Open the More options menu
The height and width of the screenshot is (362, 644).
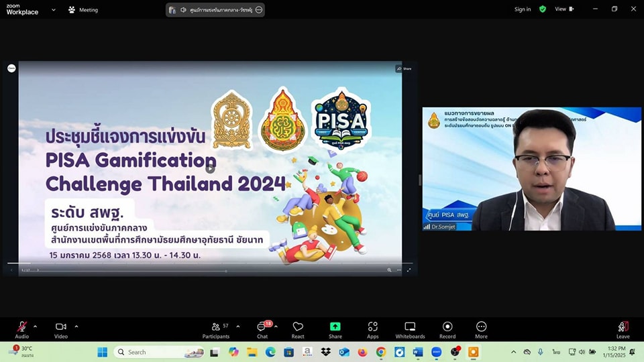(482, 330)
